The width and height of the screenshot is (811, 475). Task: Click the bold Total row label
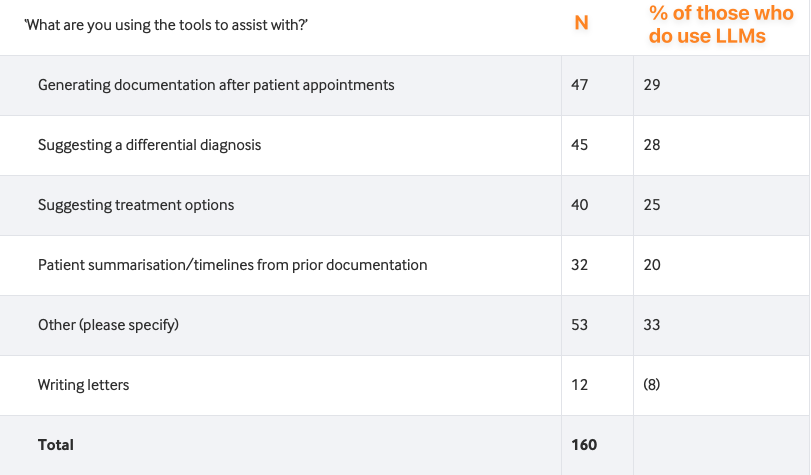pyautogui.click(x=56, y=445)
